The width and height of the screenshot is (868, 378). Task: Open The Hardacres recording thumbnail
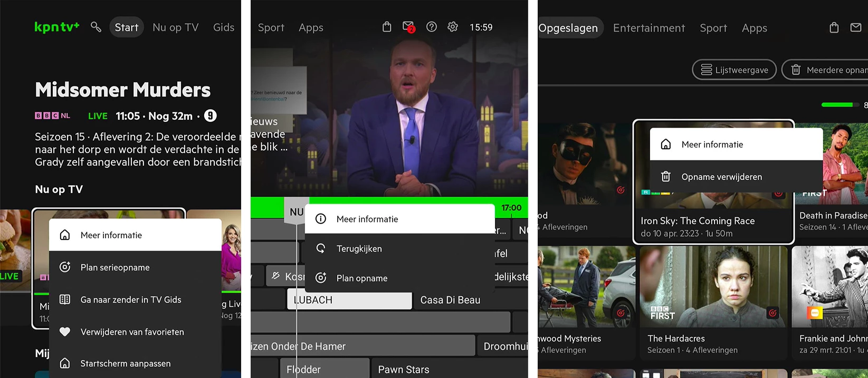coord(713,287)
